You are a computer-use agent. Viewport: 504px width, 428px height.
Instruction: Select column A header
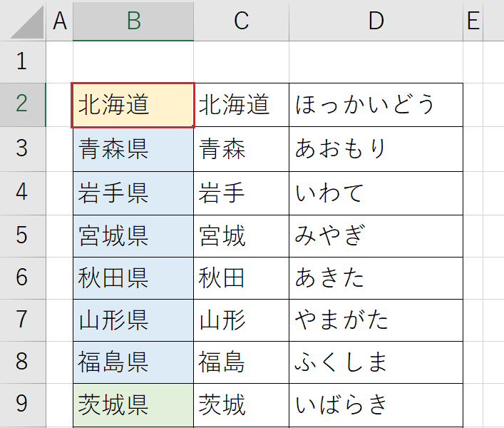pyautogui.click(x=60, y=21)
